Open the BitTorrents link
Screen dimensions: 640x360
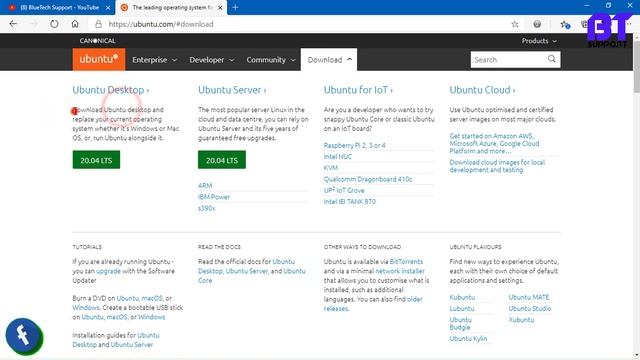click(406, 261)
